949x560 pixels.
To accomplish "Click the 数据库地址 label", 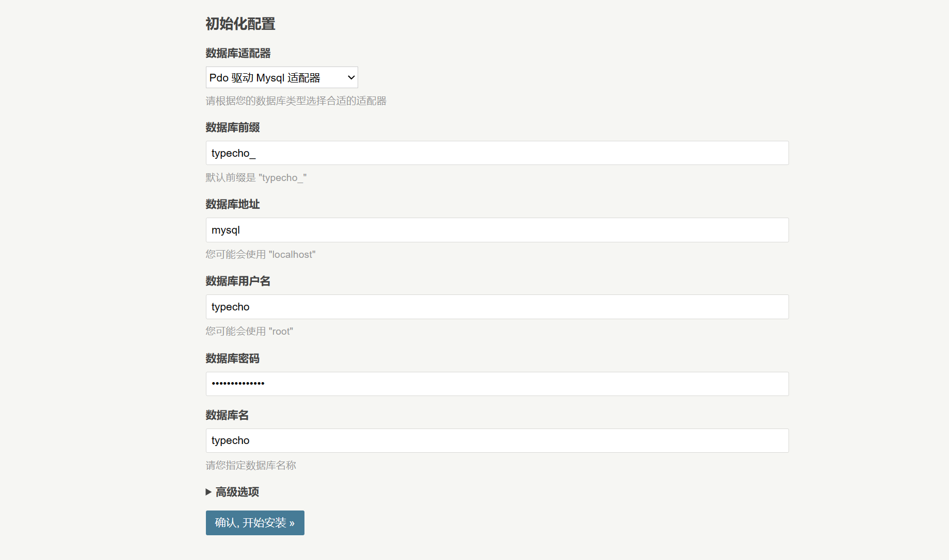I will 233,204.
